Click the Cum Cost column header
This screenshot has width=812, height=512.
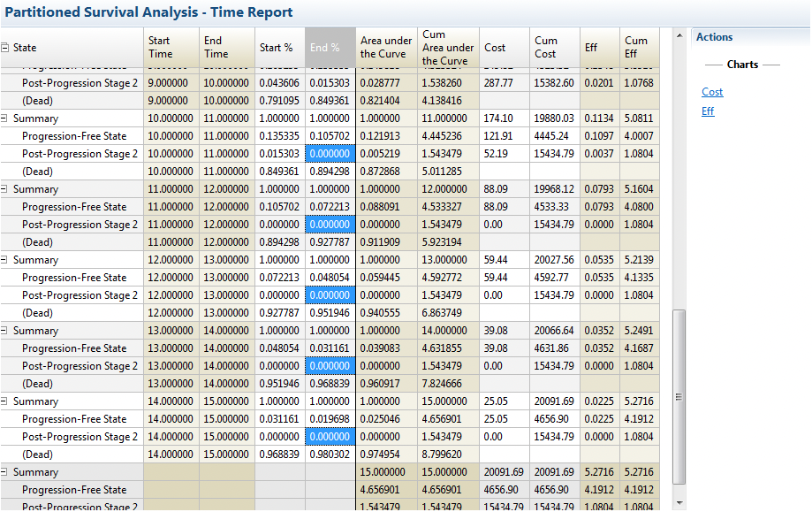(554, 48)
